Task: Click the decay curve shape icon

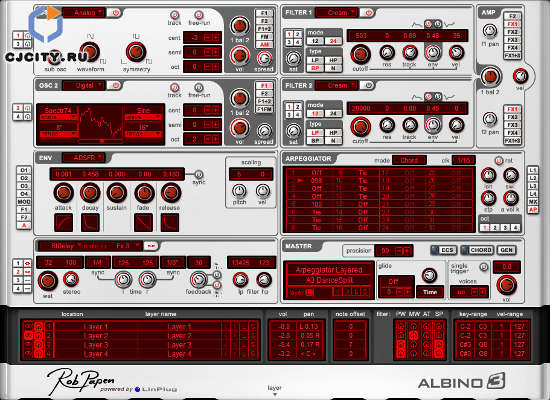Action: click(x=90, y=222)
